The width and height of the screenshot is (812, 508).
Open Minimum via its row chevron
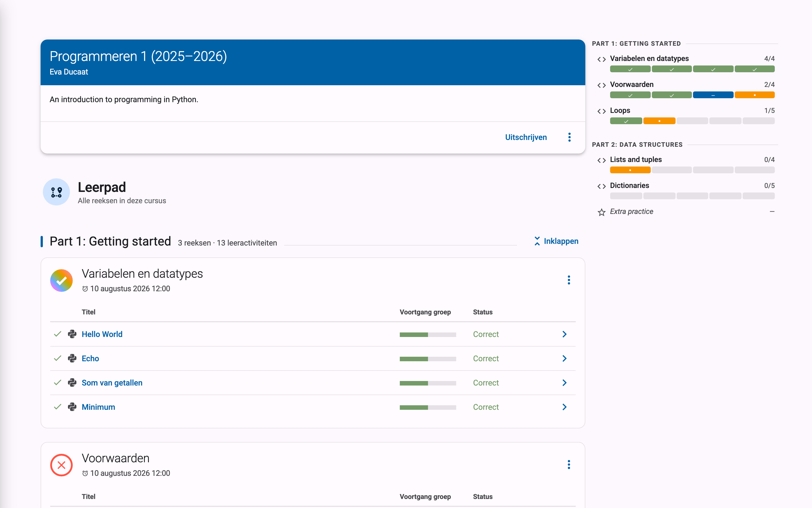(x=564, y=406)
